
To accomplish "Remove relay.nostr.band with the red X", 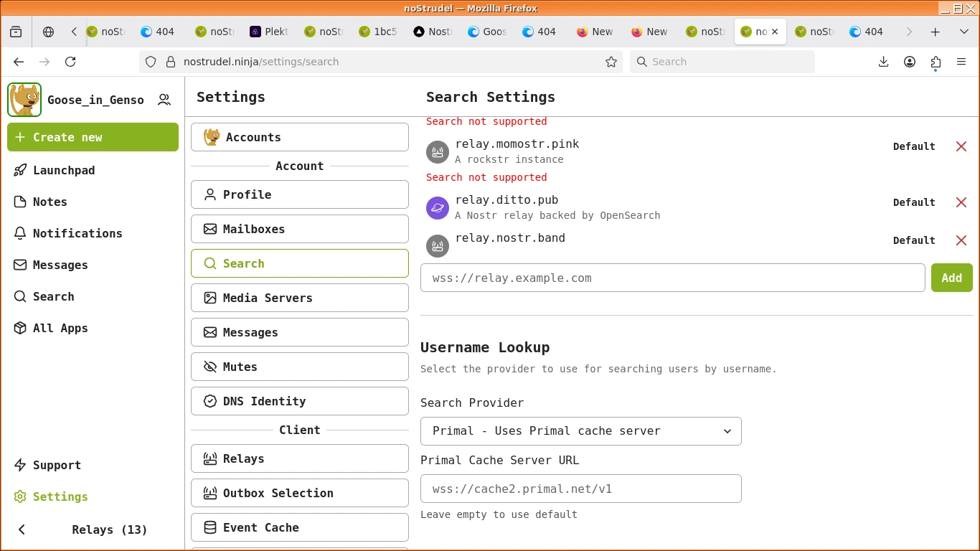I will tap(961, 240).
